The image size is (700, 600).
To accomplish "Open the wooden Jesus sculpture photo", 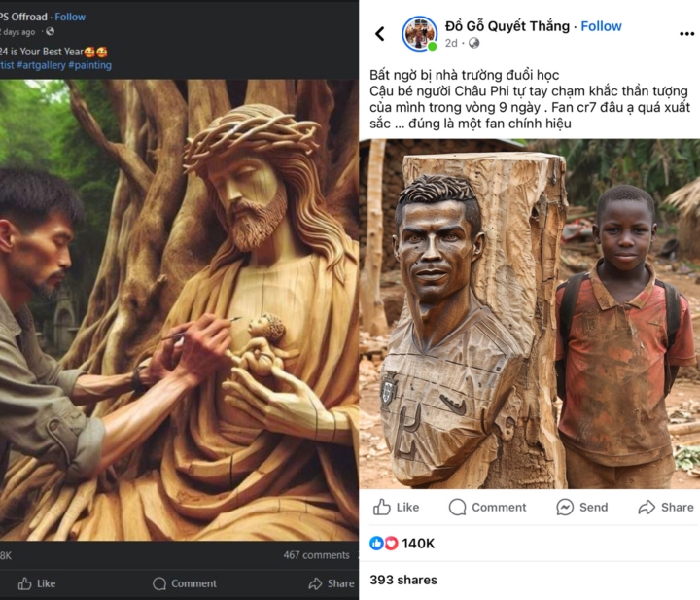I will (x=179, y=311).
